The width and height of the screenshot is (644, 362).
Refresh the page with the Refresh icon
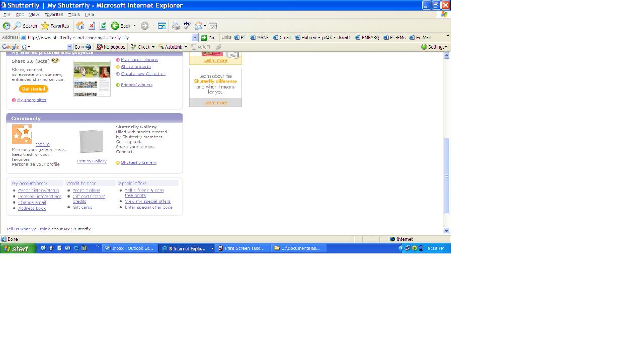pyautogui.click(x=103, y=26)
